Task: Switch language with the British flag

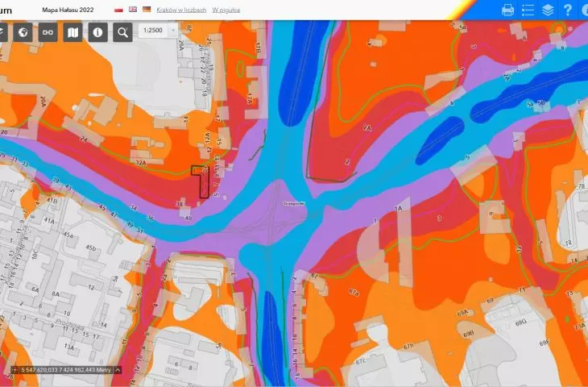Action: (x=133, y=10)
